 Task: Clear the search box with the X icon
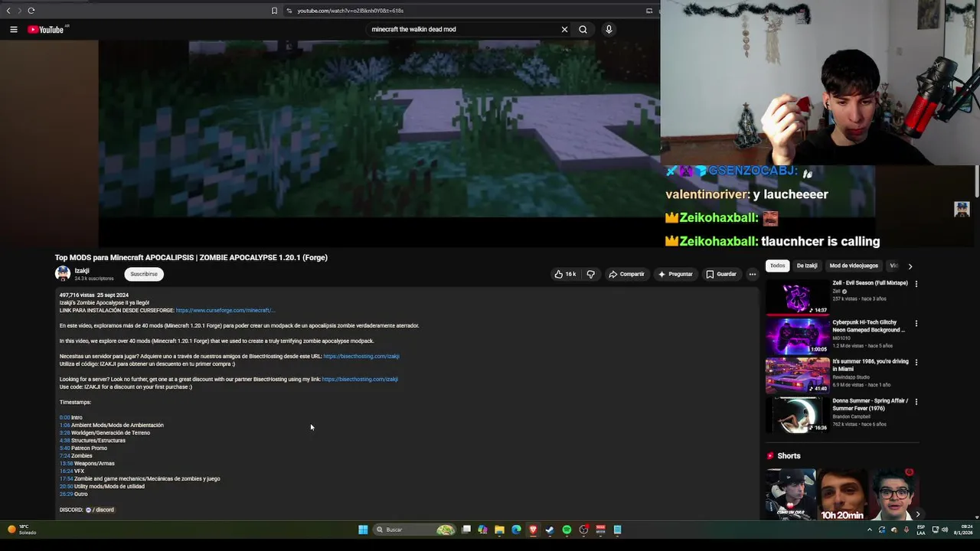coord(564,29)
